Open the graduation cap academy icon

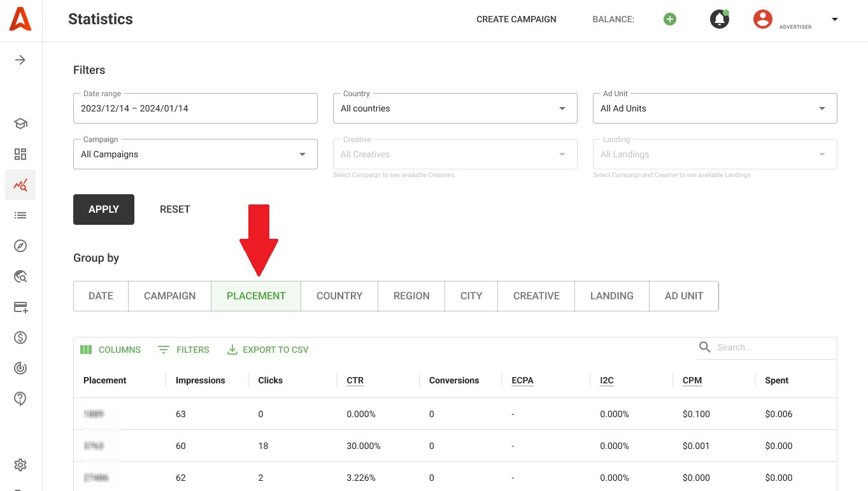tap(20, 124)
